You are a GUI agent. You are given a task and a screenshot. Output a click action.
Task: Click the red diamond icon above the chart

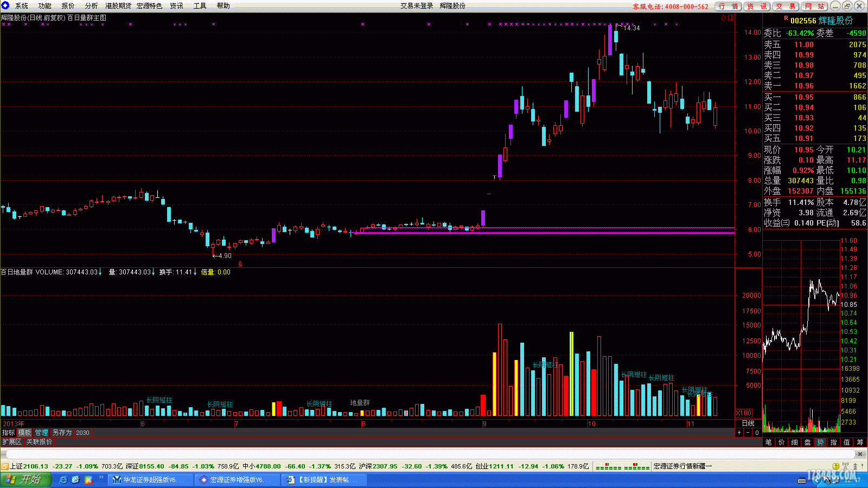723,18
